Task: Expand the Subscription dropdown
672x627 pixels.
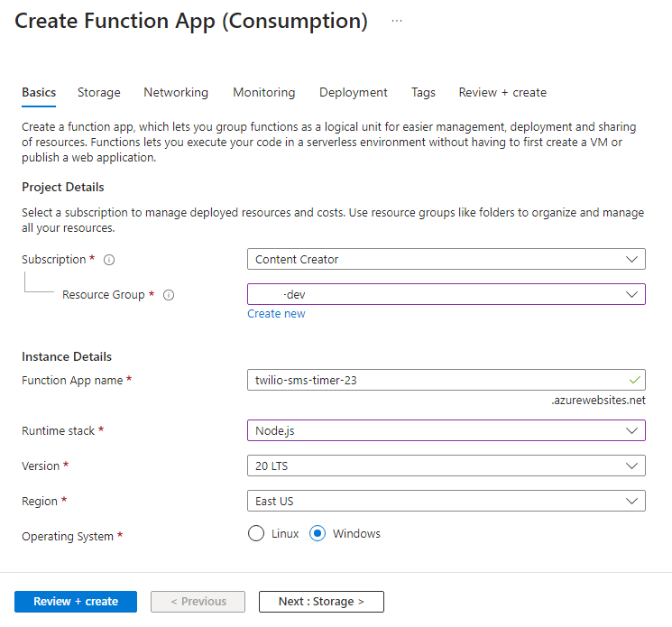Action: point(446,259)
